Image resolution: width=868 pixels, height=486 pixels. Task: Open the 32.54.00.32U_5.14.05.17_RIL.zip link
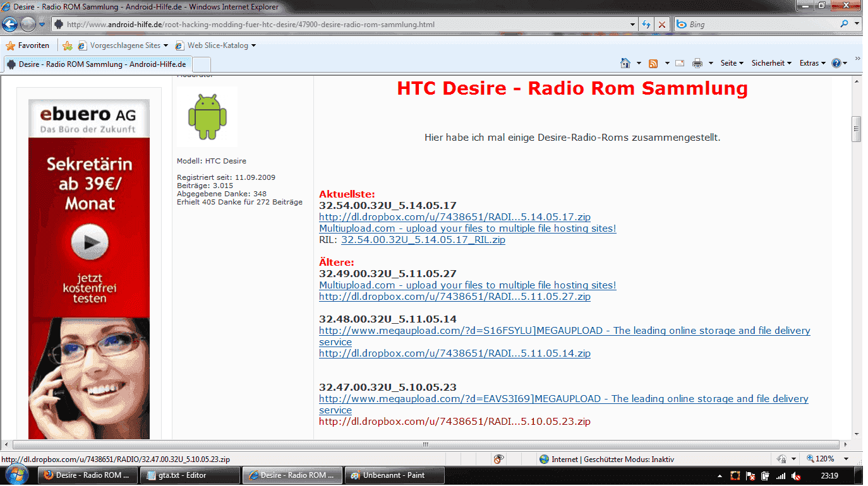(x=423, y=240)
